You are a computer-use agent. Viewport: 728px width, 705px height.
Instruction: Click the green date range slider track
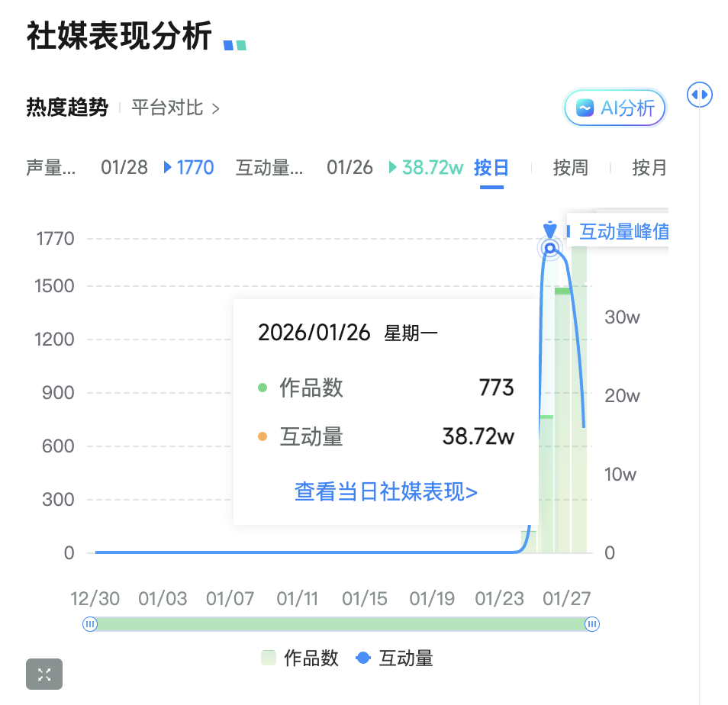[x=341, y=624]
